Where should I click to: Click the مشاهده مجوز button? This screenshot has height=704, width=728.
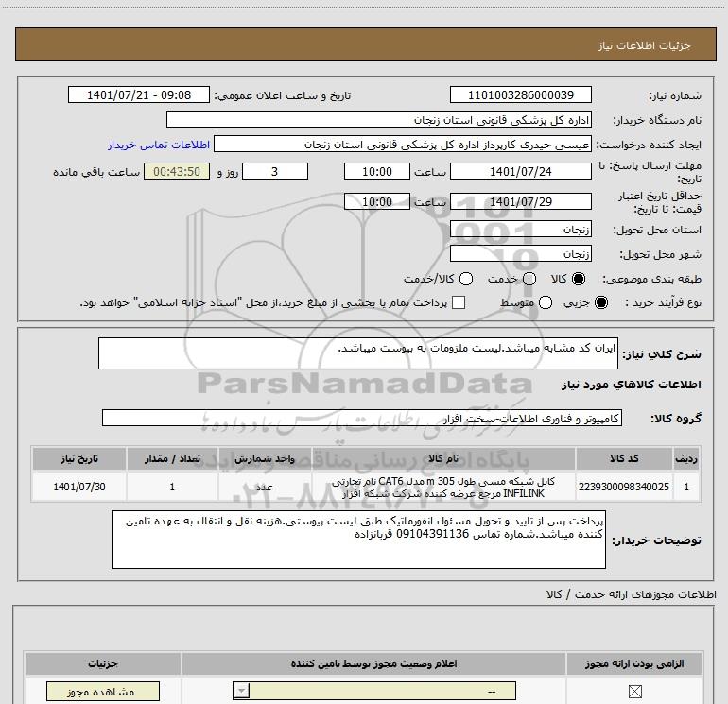(103, 692)
